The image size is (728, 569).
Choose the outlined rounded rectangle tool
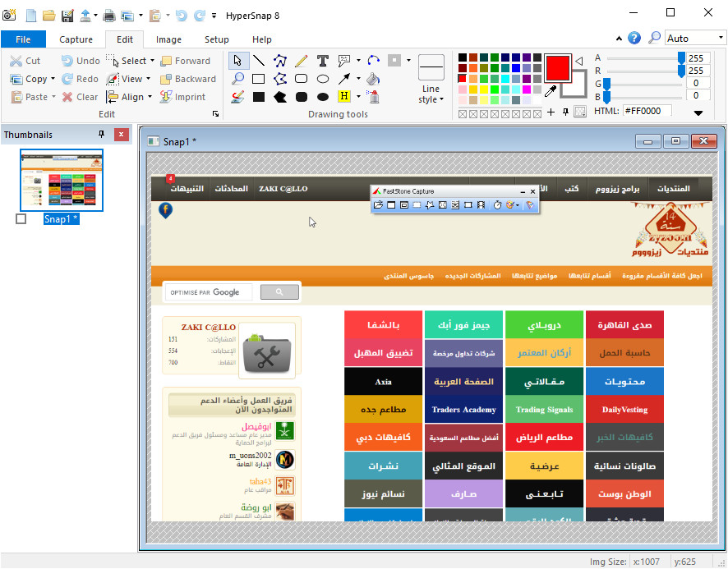click(302, 79)
